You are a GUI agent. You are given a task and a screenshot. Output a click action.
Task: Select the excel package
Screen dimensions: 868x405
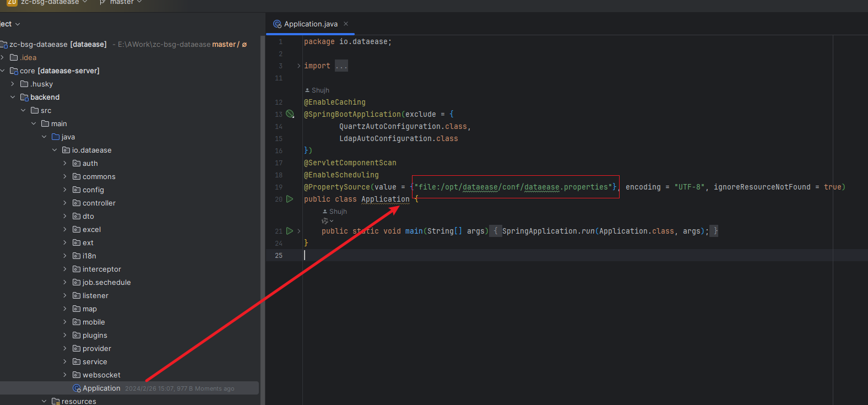coord(91,229)
